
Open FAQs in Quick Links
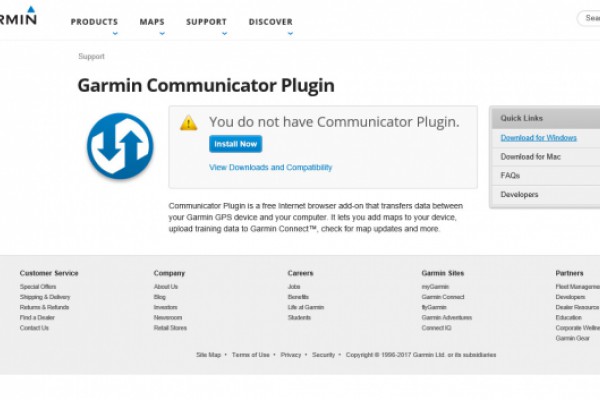pos(510,175)
